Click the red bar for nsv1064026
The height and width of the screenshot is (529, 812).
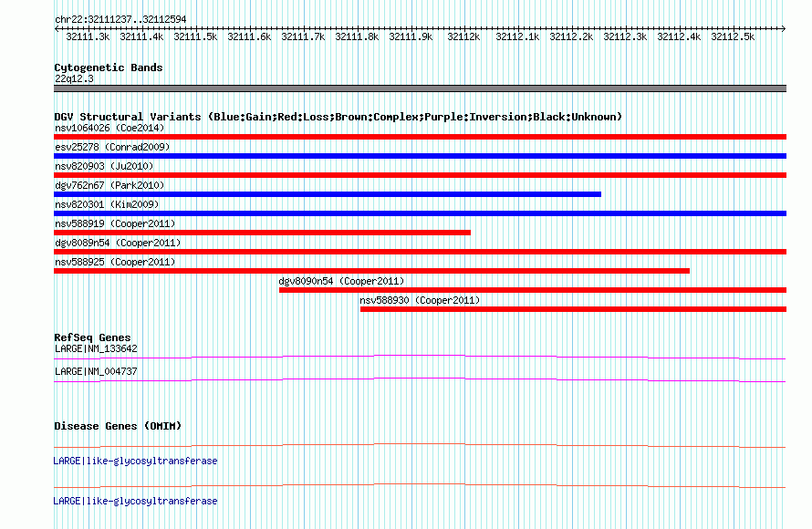click(420, 137)
